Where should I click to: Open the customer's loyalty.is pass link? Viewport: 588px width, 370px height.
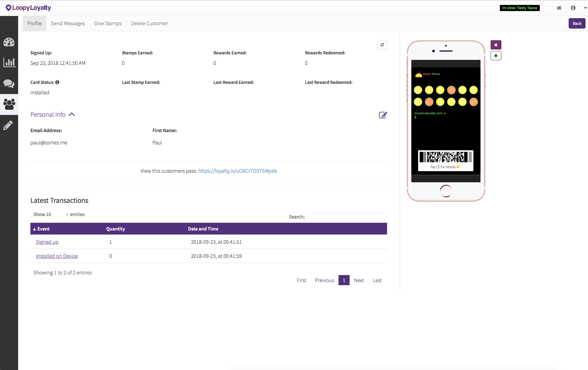pos(237,171)
